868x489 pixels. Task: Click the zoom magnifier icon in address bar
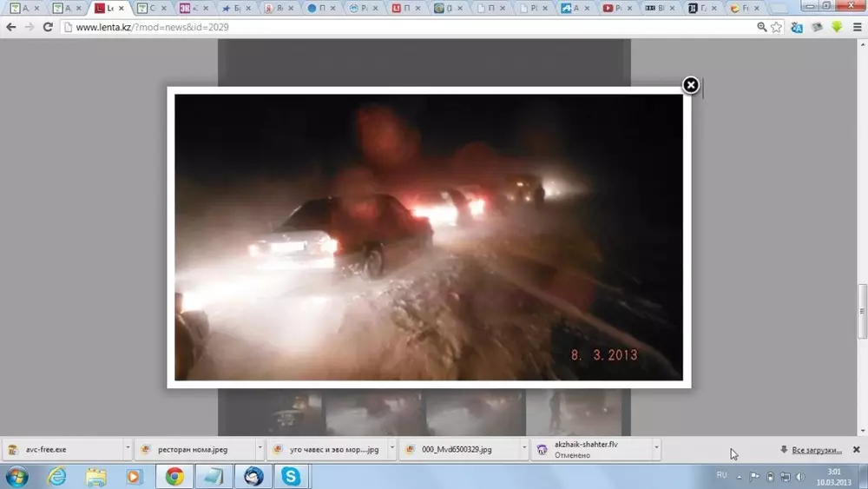click(761, 27)
